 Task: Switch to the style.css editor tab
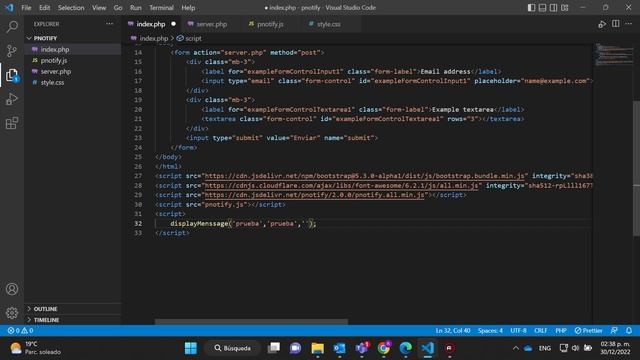(329, 24)
